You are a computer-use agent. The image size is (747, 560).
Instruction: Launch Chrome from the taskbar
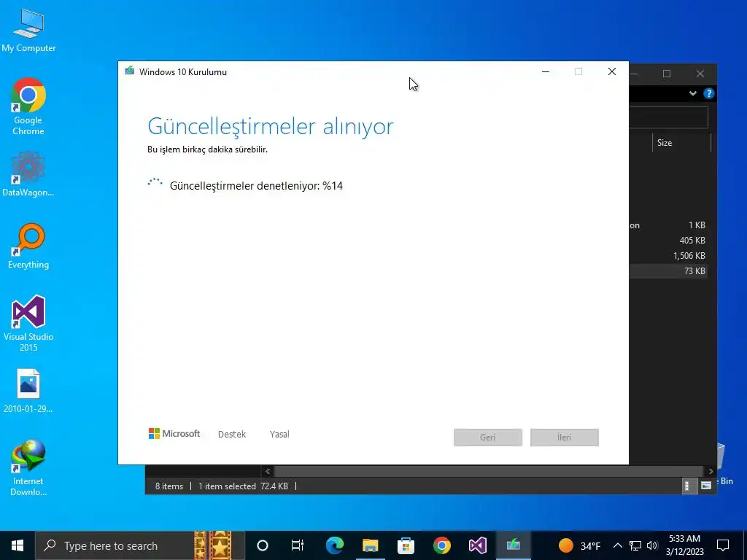point(441,545)
